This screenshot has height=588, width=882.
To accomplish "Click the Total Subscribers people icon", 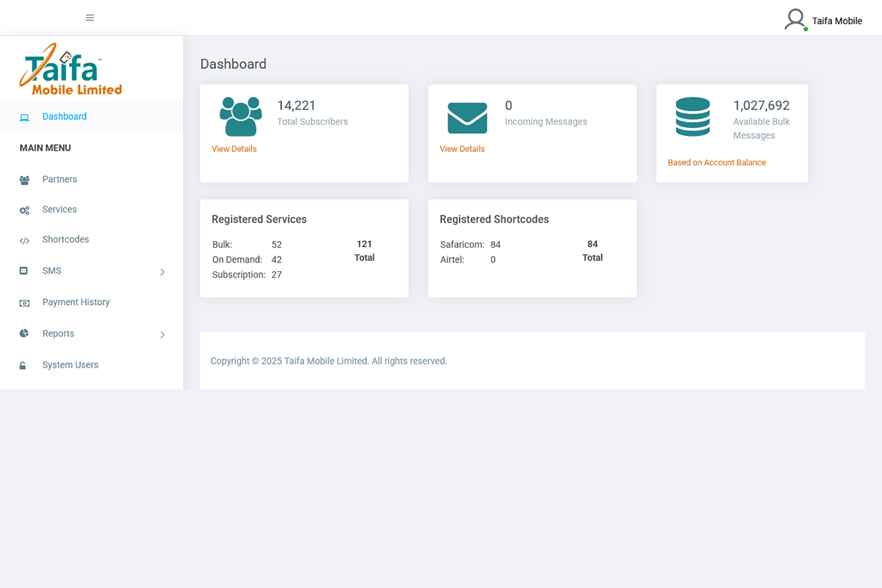I will [240, 115].
